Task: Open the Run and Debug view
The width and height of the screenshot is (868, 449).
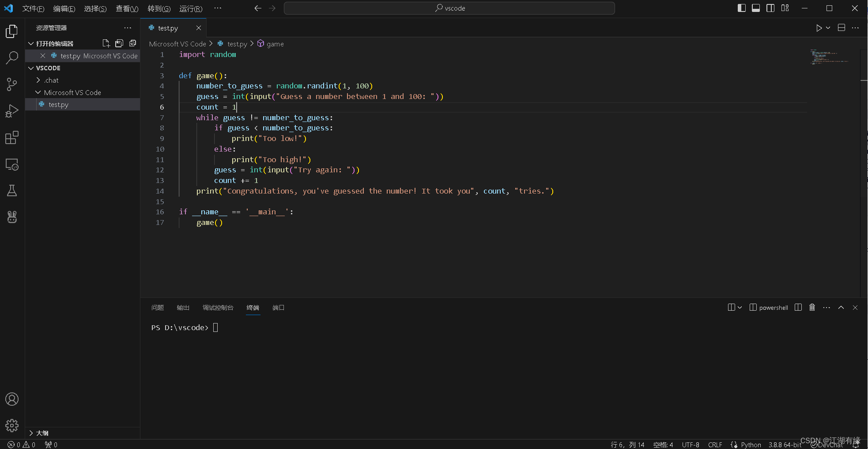Action: (12, 111)
